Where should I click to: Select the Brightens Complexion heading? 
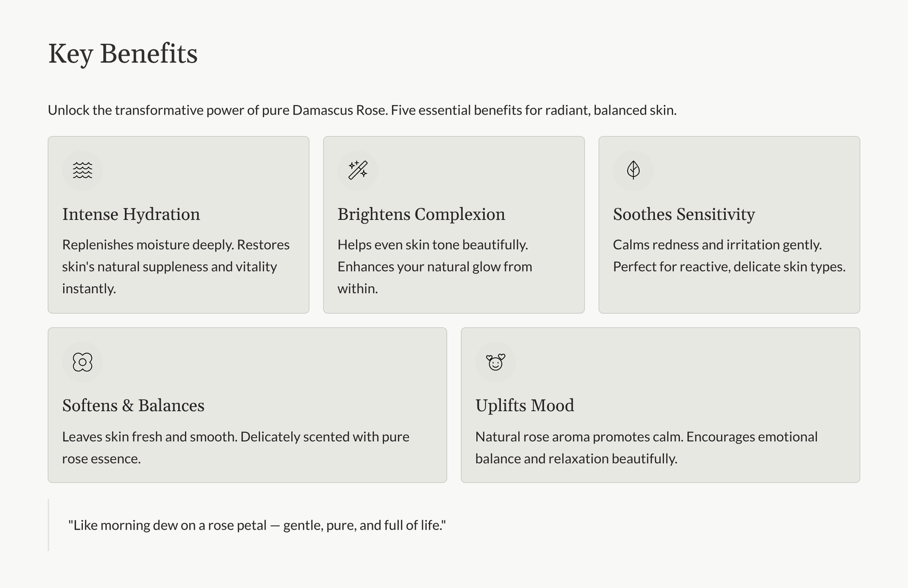click(x=421, y=214)
